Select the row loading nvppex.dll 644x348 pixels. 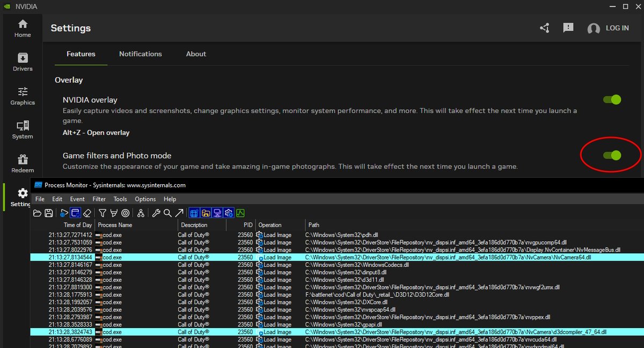(337, 317)
